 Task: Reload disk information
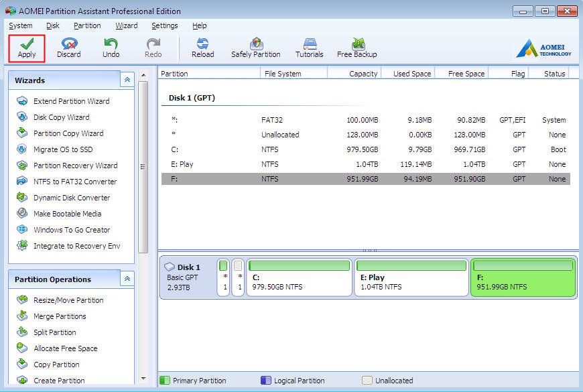click(x=202, y=48)
